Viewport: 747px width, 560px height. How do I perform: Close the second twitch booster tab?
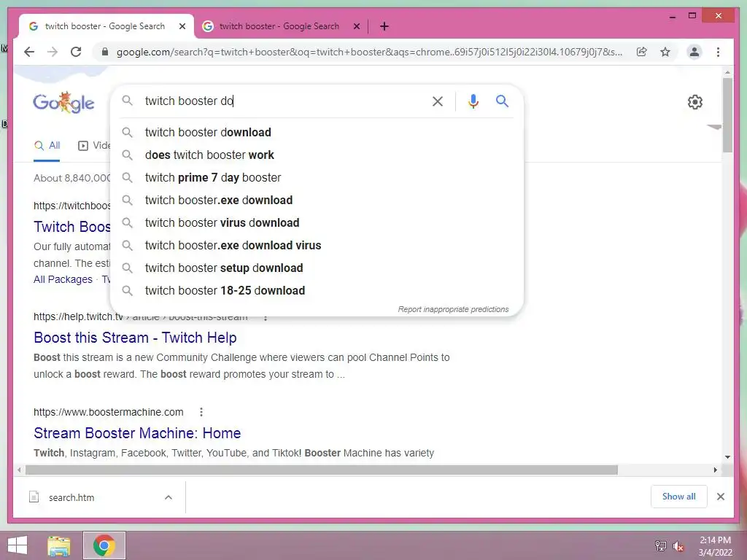pos(356,26)
